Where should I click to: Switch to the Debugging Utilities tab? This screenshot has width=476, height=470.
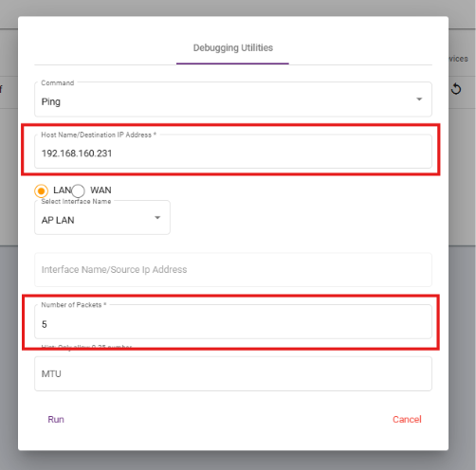coord(233,47)
